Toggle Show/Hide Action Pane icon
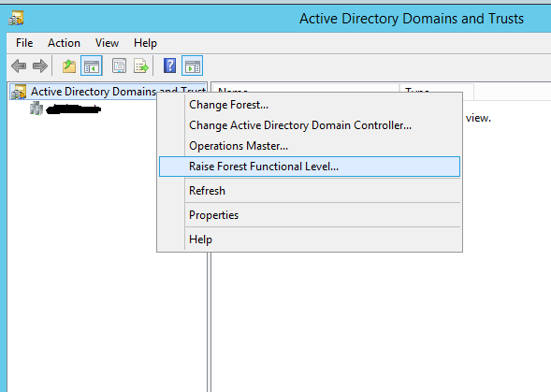The width and height of the screenshot is (551, 392). [x=192, y=65]
